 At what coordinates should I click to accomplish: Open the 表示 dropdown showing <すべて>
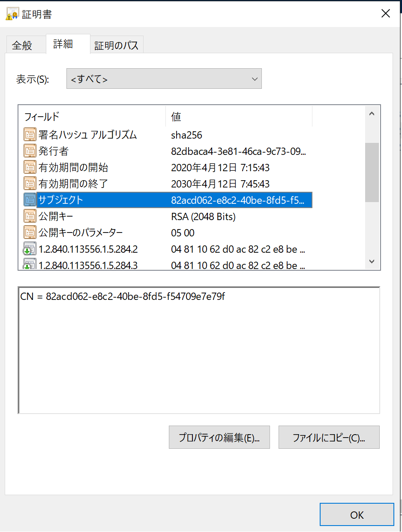[x=164, y=79]
